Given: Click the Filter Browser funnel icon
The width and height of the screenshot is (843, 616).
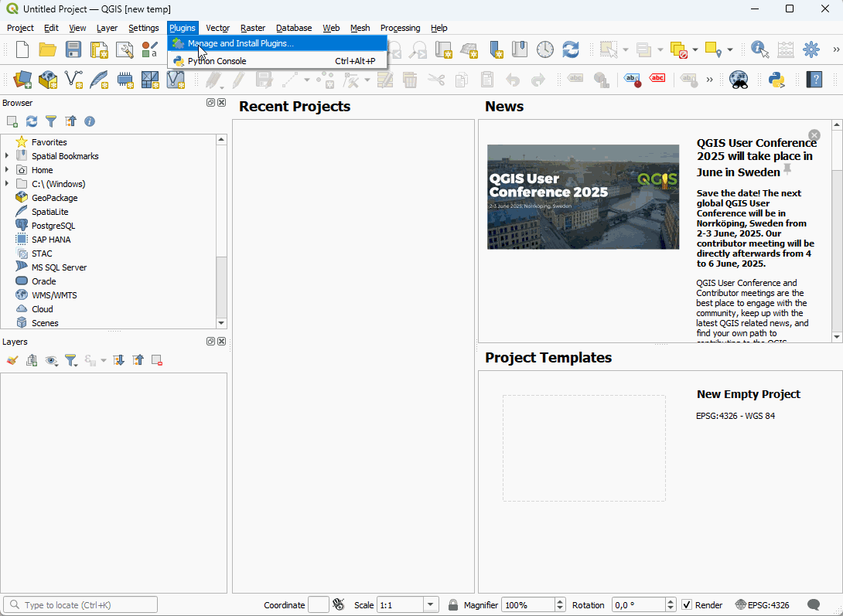Looking at the screenshot, I should (51, 121).
